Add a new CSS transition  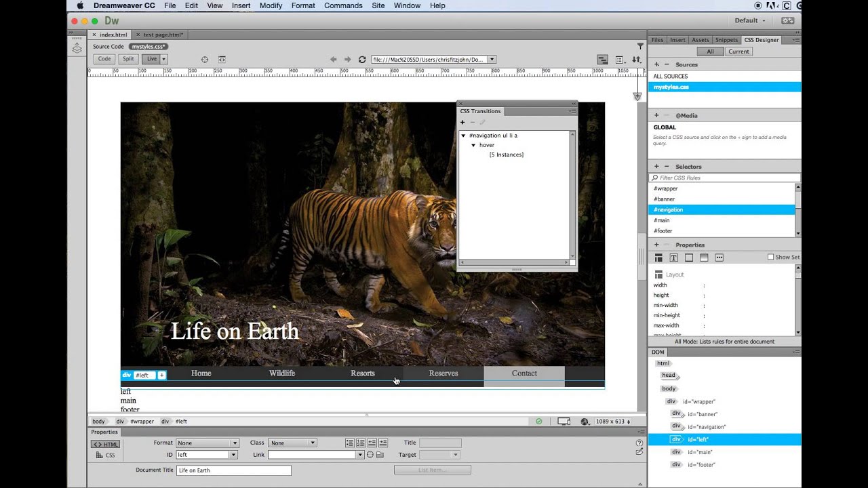(x=462, y=122)
